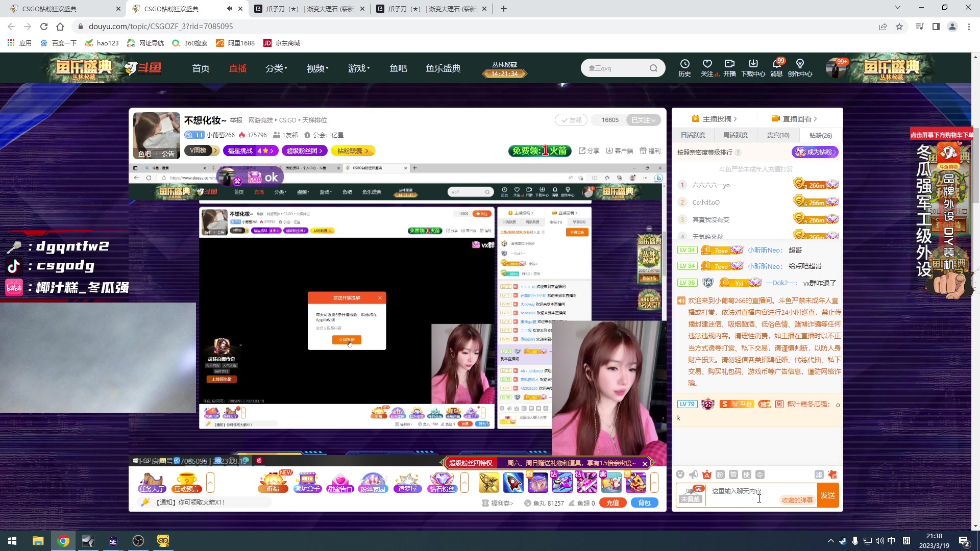The width and height of the screenshot is (980, 551).
Task: Open the 直播回看 replay link
Action: (794, 119)
